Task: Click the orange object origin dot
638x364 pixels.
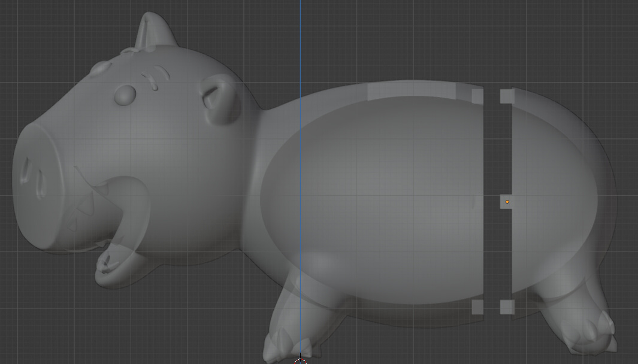Action: (507, 202)
